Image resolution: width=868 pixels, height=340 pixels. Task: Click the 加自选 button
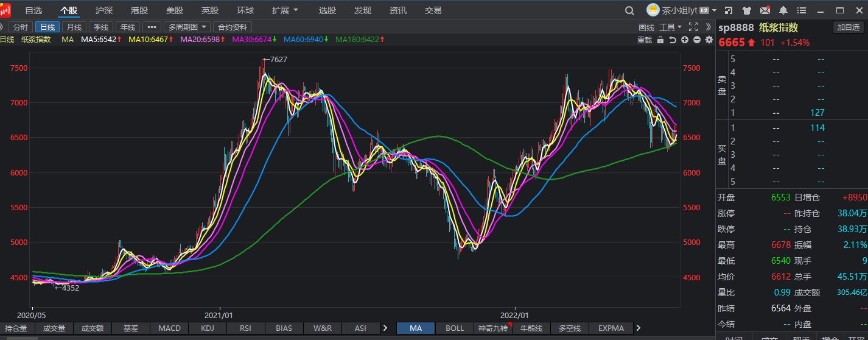[848, 27]
